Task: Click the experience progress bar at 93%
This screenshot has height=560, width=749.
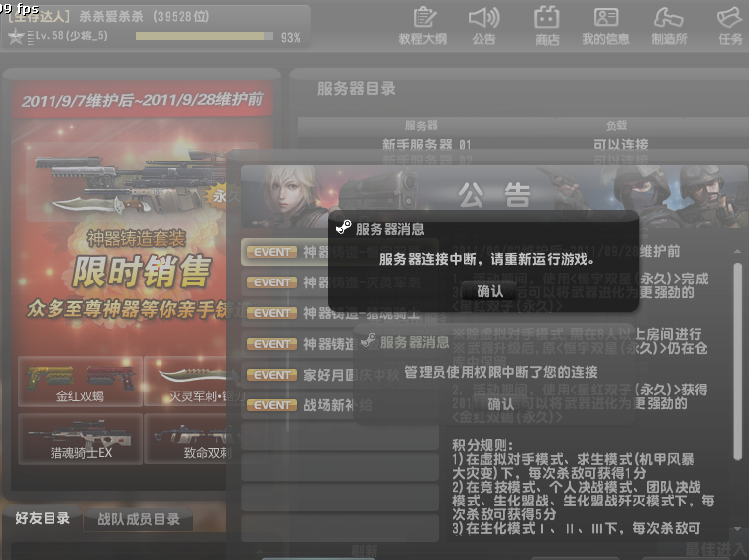Action: (x=204, y=36)
